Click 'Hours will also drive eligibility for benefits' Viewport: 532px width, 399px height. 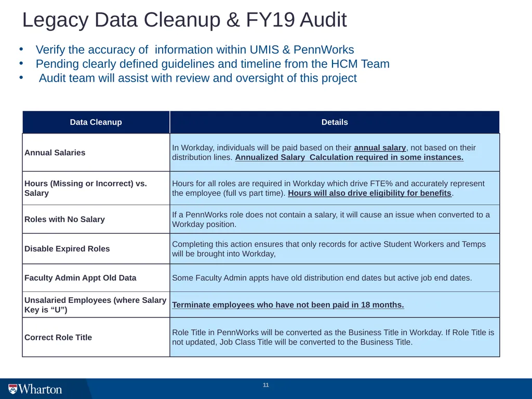369,193
